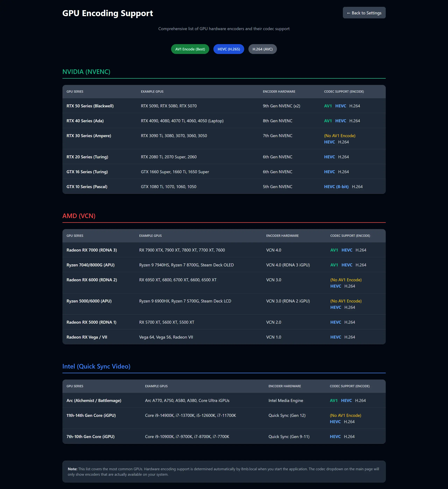Click the AV1 Encode (Best) badge
Image resolution: width=448 pixels, height=489 pixels.
coord(190,49)
